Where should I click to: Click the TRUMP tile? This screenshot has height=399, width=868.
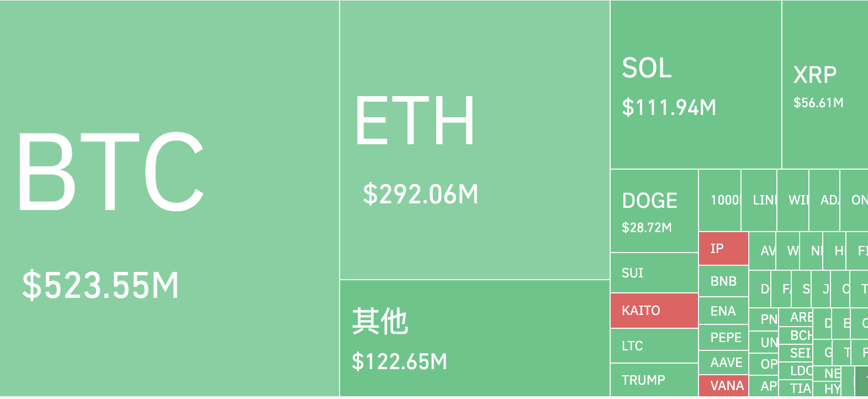[654, 380]
